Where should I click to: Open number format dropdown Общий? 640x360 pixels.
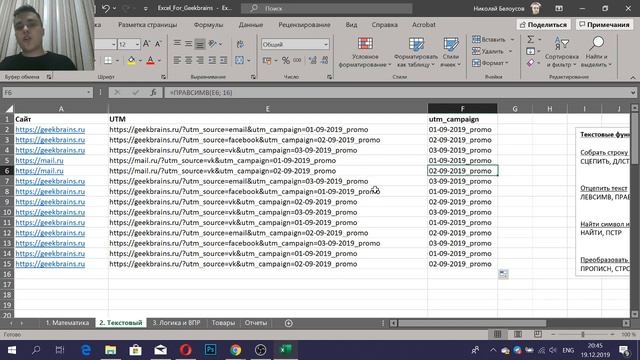[x=326, y=44]
